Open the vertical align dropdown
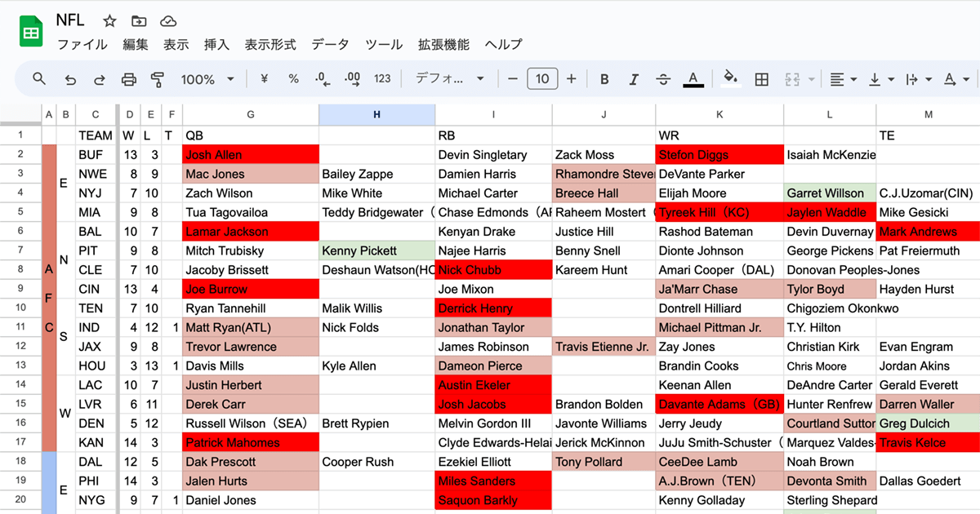 pyautogui.click(x=880, y=79)
